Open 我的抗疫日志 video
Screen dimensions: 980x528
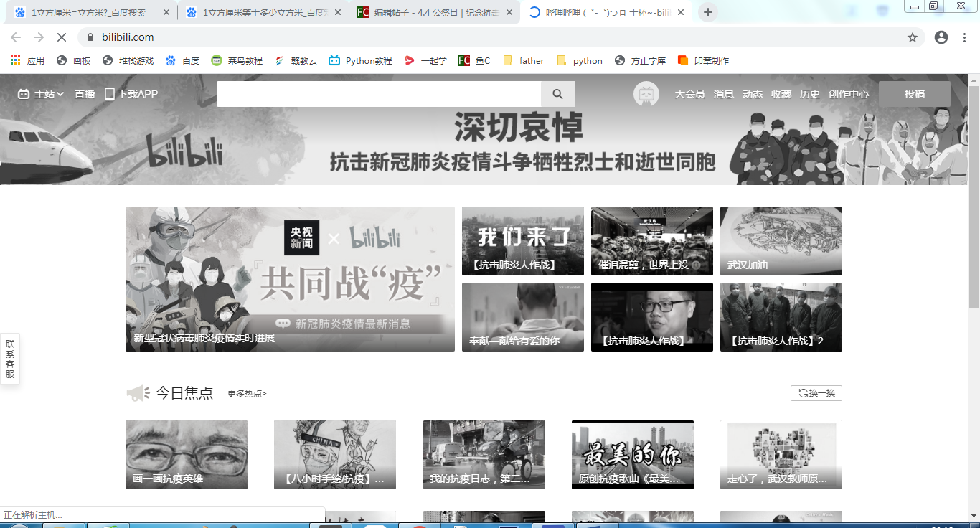pyautogui.click(x=484, y=455)
